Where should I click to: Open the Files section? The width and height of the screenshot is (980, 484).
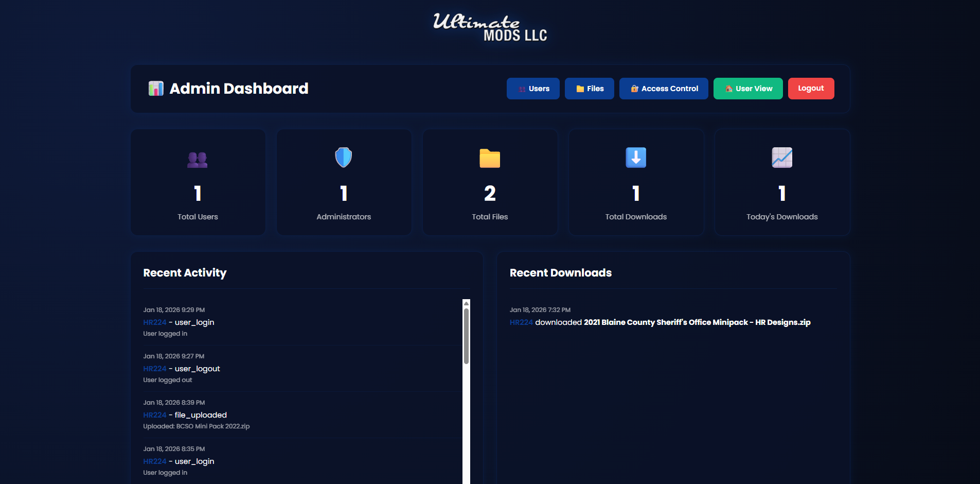[x=589, y=89]
